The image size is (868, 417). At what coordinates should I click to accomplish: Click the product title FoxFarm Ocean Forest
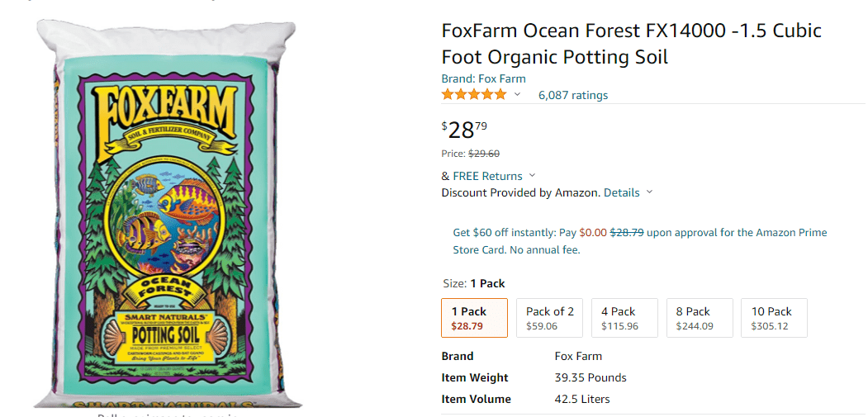pos(631,44)
